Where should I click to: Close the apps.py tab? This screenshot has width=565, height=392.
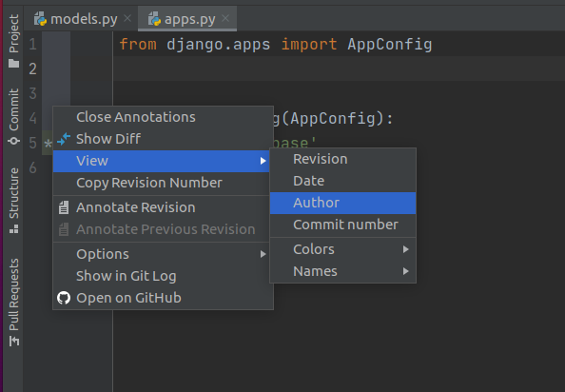(x=225, y=18)
